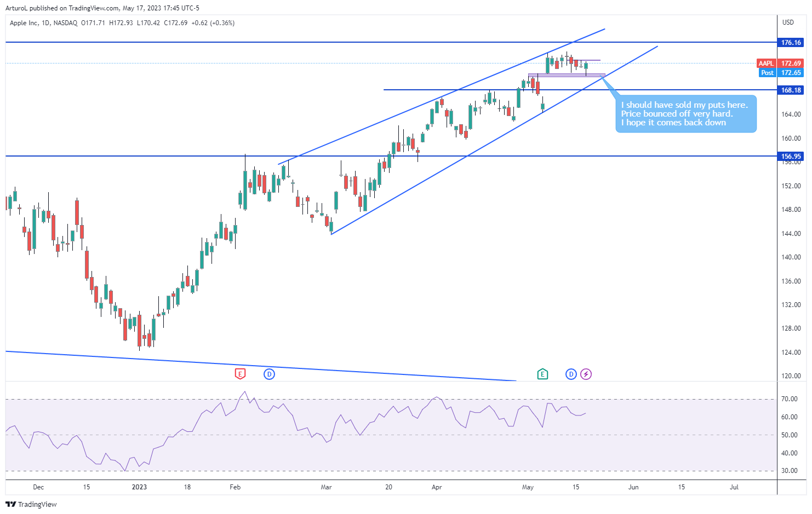Click the Apple Inc symbol title in legend

pos(24,23)
